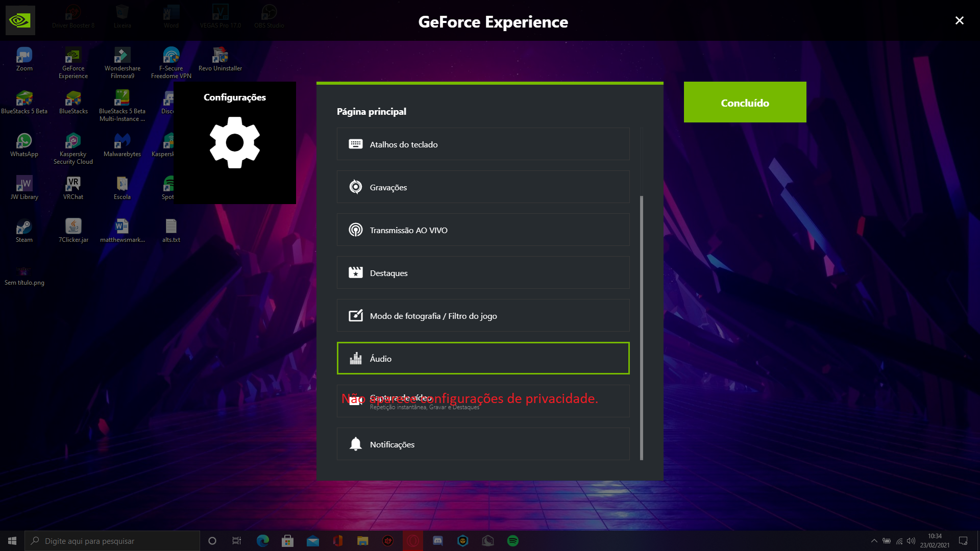Open BlueStacks desktop shortcut
980x551 pixels.
[73, 102]
